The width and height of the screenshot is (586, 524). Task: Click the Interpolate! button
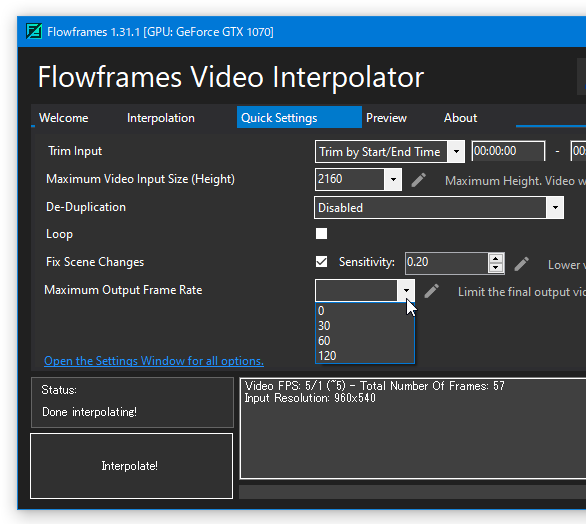(131, 466)
